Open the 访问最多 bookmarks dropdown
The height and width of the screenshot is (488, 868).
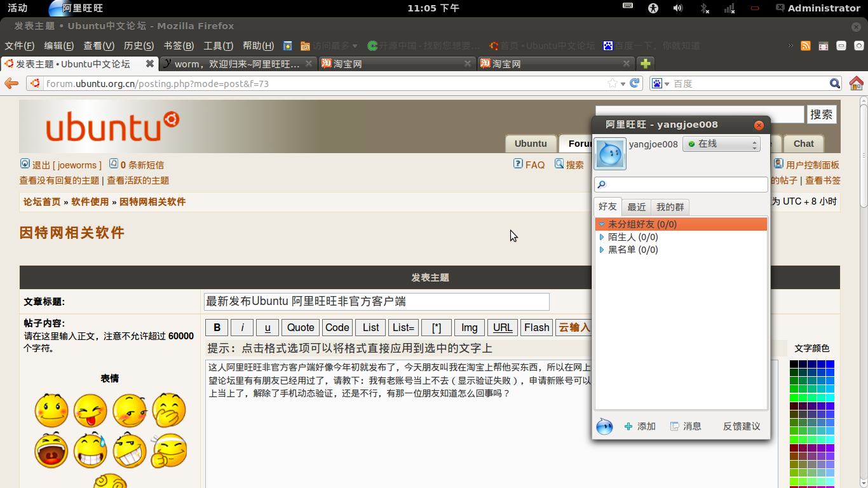329,46
